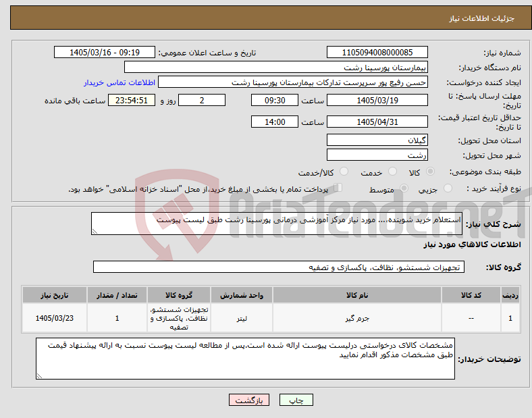Click the شماره نیاز number field
Screen dimensions: 532x418
point(377,53)
